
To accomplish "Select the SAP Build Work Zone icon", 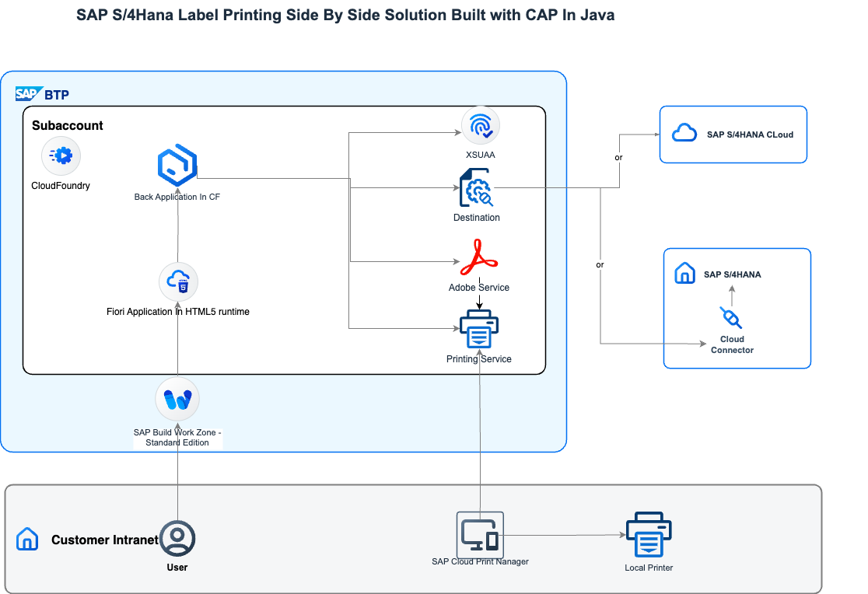I will click(177, 399).
